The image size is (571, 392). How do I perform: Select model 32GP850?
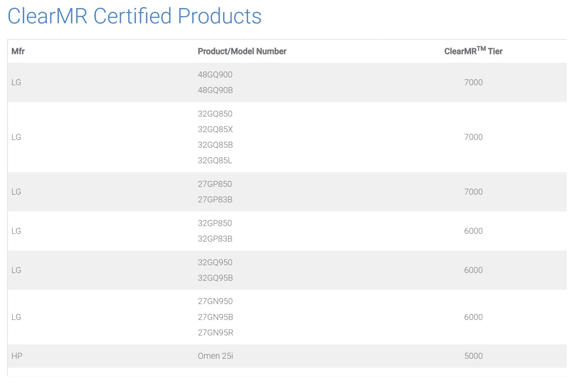[215, 223]
